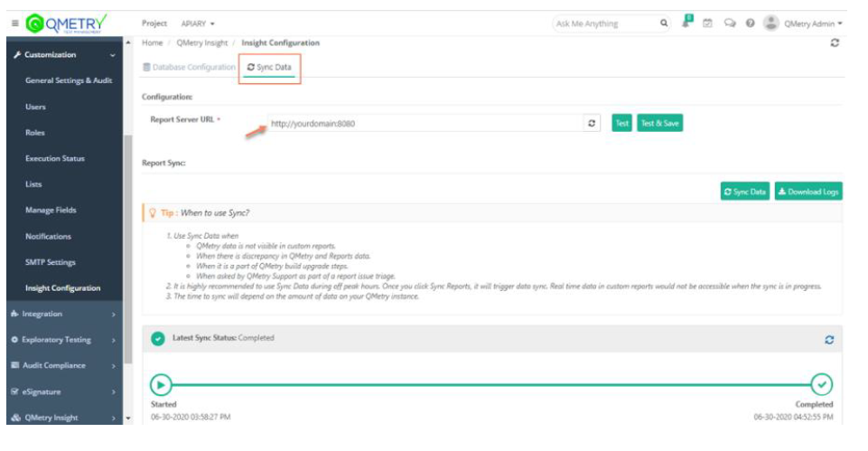Go to Home breadcrumb link
Image resolution: width=868 pixels, height=451 pixels.
153,42
